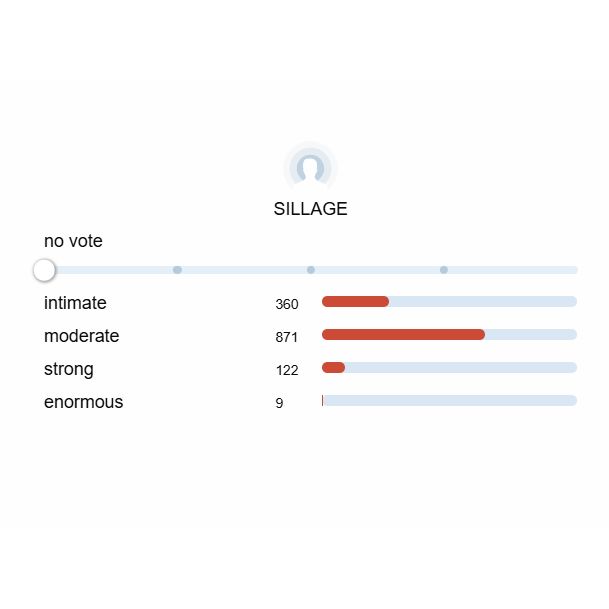Select the first dot on the slider track

[177, 270]
